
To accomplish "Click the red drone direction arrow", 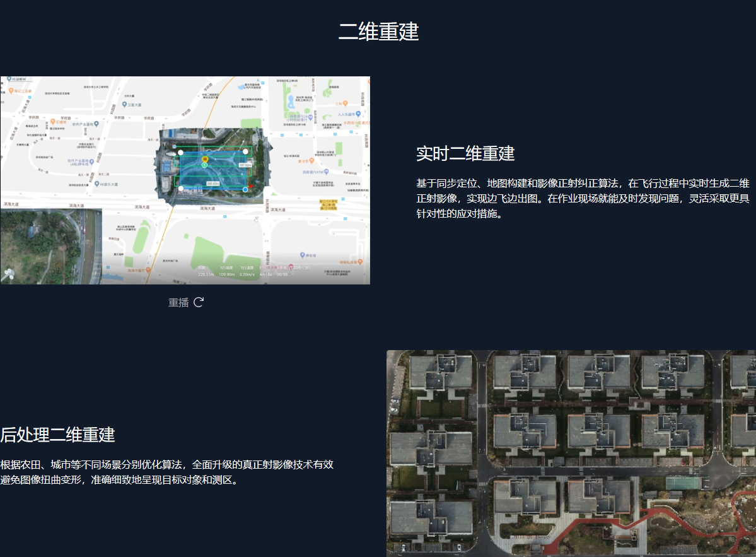I will click(250, 187).
